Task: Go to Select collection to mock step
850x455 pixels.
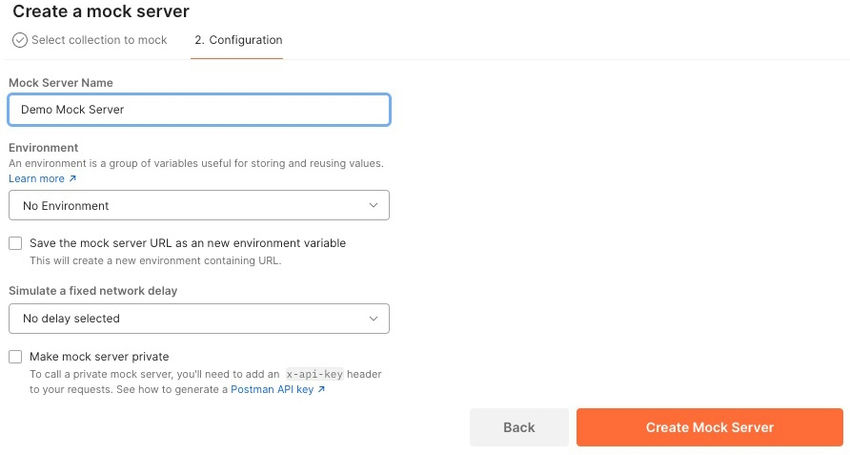Action: pos(99,41)
